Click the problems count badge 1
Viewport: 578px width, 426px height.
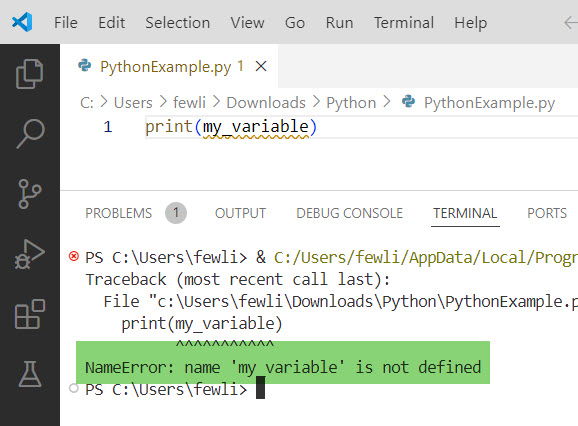pyautogui.click(x=176, y=213)
